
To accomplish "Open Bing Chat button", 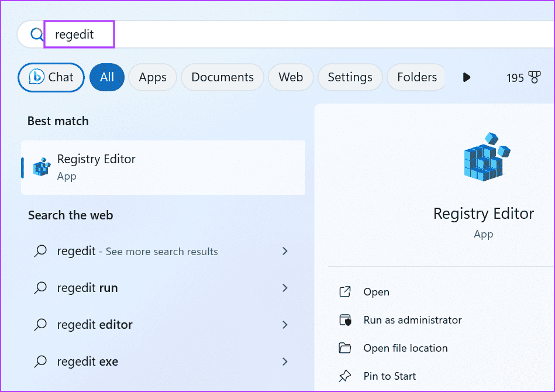I will (51, 77).
